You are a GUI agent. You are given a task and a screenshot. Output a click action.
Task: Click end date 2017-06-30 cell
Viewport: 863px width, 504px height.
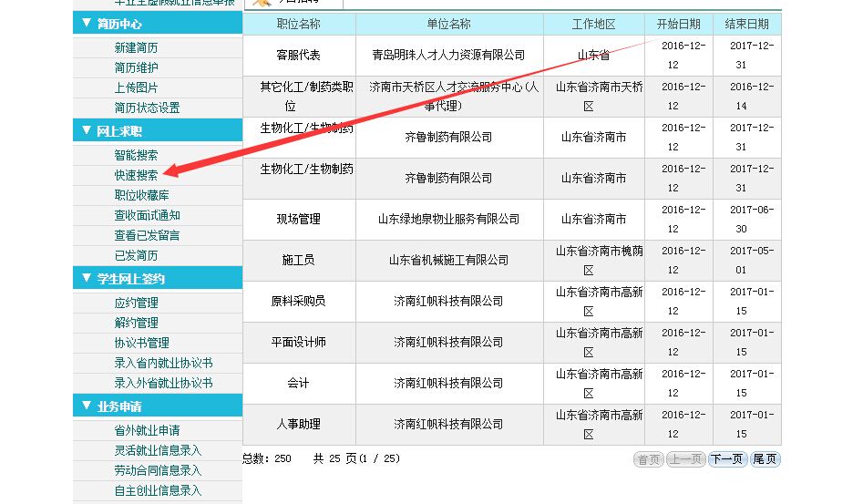[747, 219]
